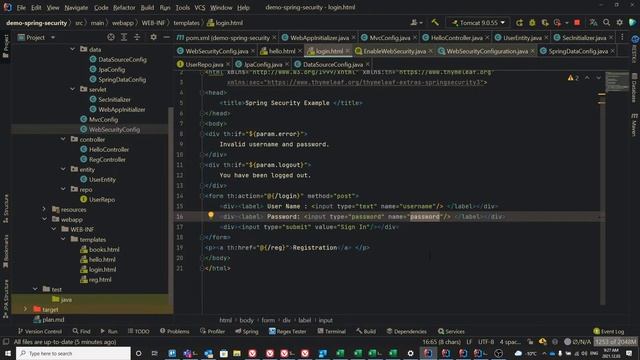
Task: Open the Event Log
Action: [609, 331]
